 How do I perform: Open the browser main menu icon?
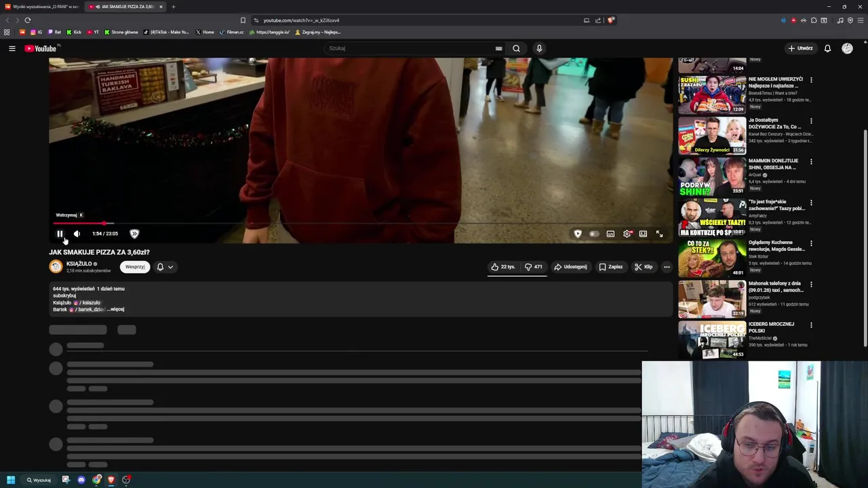[860, 20]
